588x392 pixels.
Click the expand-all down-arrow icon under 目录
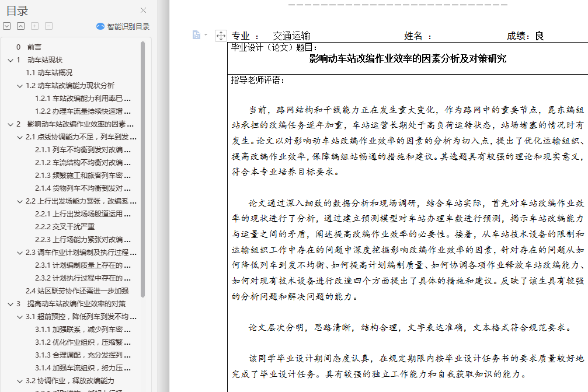pyautogui.click(x=7, y=26)
